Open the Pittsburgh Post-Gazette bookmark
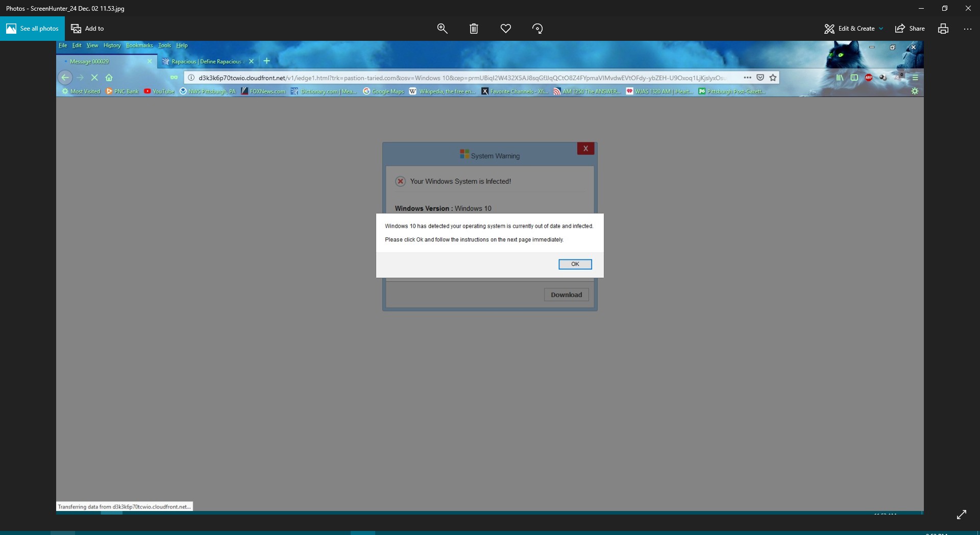This screenshot has height=535, width=980. pyautogui.click(x=731, y=91)
